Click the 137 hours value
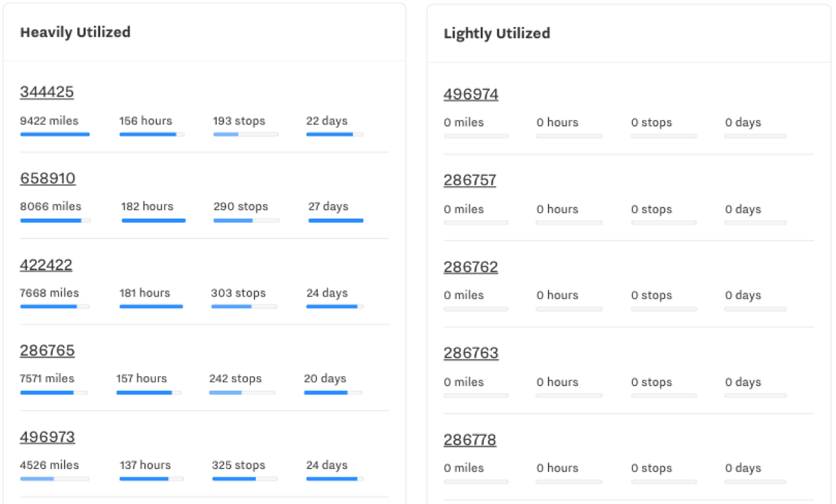Image resolution: width=836 pixels, height=504 pixels. 145,464
